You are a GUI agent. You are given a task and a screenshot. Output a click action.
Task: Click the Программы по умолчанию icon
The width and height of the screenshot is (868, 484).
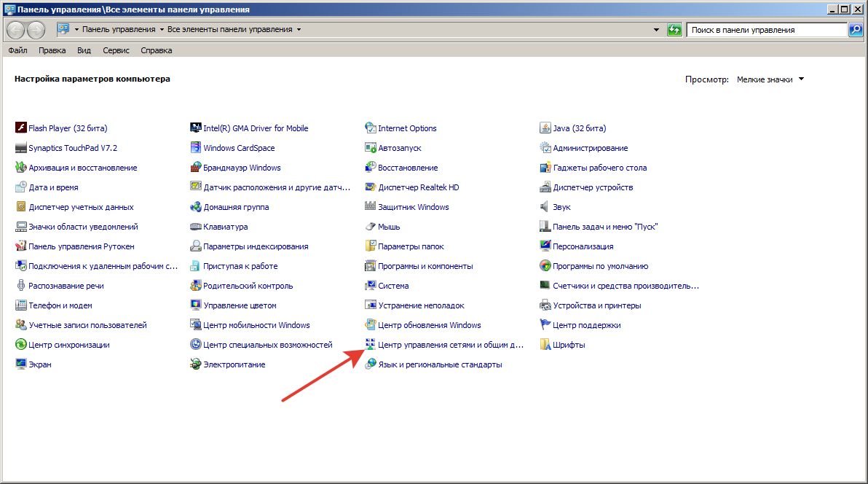[545, 266]
